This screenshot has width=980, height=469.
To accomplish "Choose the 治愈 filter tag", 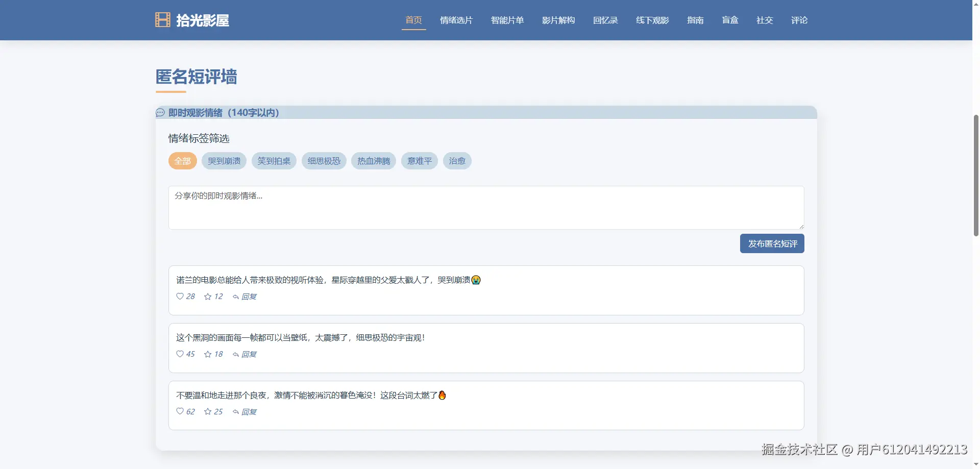I will click(457, 161).
